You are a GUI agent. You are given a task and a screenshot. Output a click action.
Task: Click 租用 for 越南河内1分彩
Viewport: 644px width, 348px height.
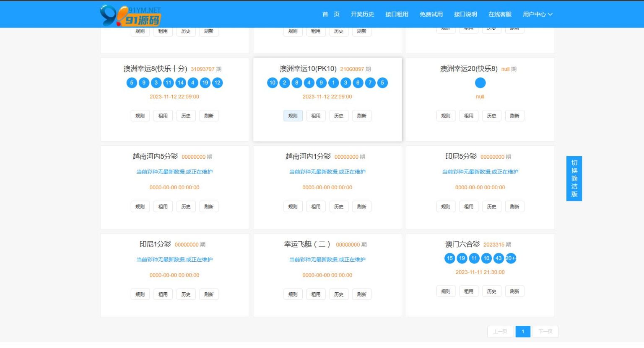(316, 207)
